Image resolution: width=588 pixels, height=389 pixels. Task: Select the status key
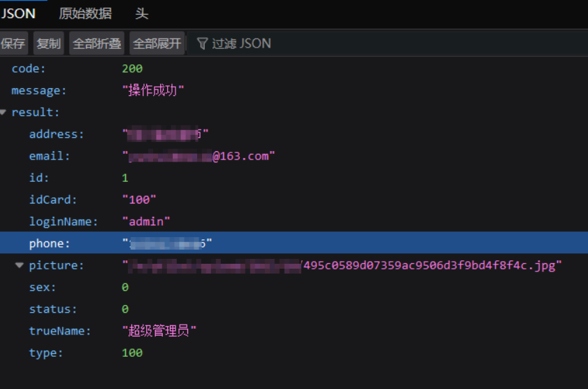[x=53, y=309]
